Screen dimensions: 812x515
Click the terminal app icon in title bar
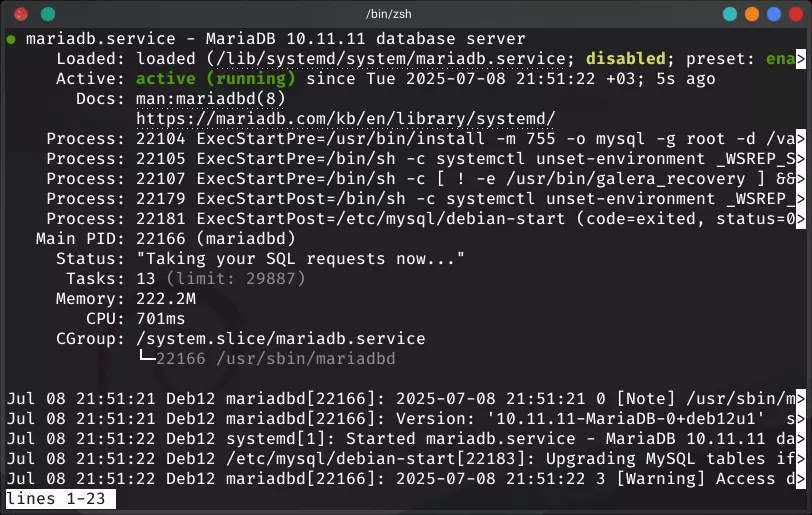point(17,13)
